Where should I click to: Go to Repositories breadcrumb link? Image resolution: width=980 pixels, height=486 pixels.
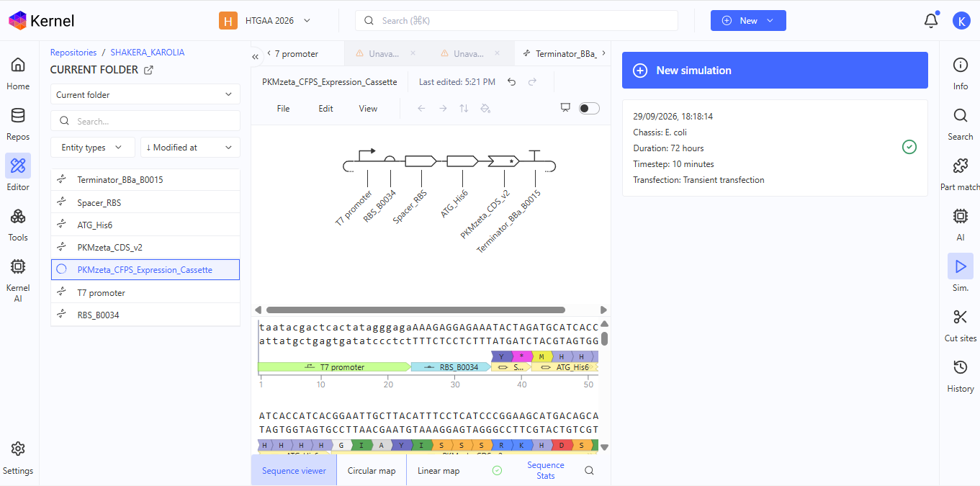point(73,53)
